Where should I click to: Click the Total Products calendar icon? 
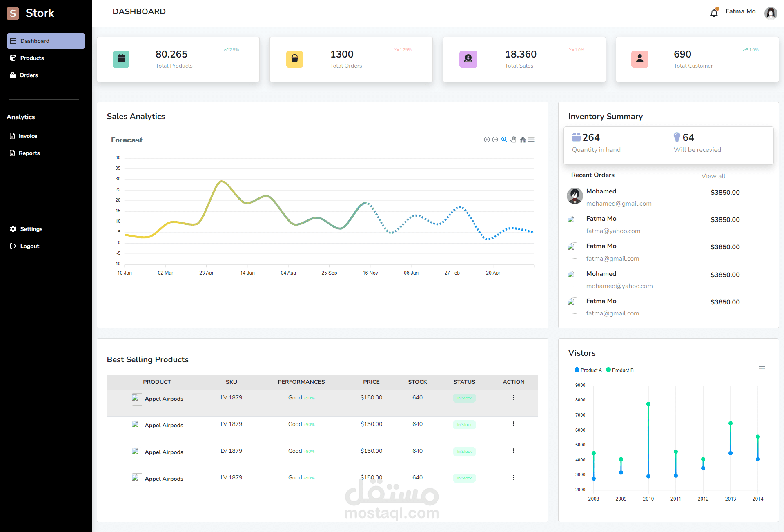121,59
